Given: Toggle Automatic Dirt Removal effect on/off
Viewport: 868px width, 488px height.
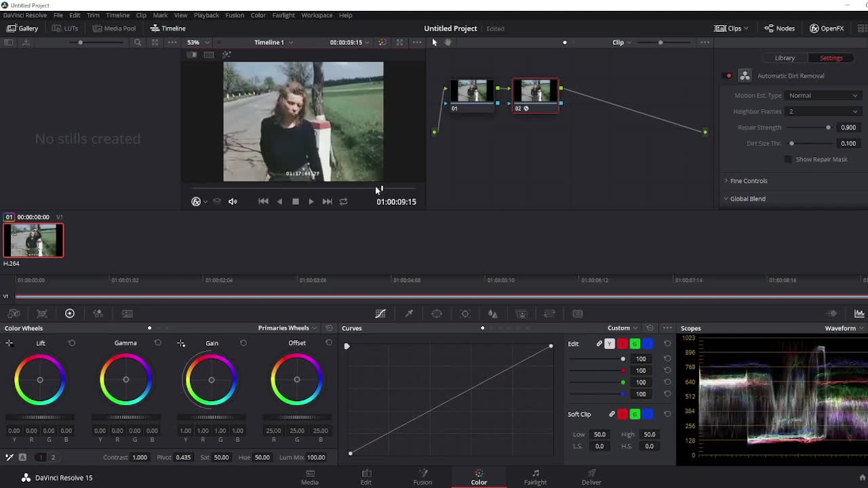Looking at the screenshot, I should tap(729, 76).
